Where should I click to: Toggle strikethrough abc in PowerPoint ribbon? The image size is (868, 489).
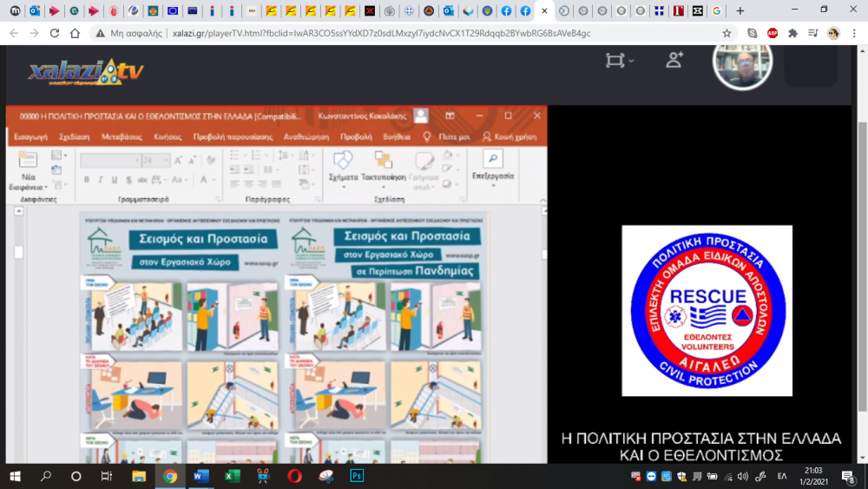pyautogui.click(x=142, y=180)
